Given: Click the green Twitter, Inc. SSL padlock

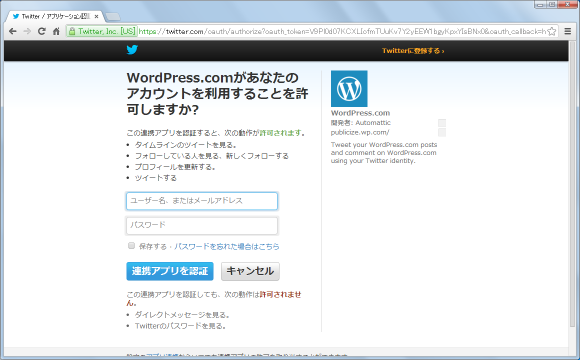Looking at the screenshot, I should (x=72, y=31).
